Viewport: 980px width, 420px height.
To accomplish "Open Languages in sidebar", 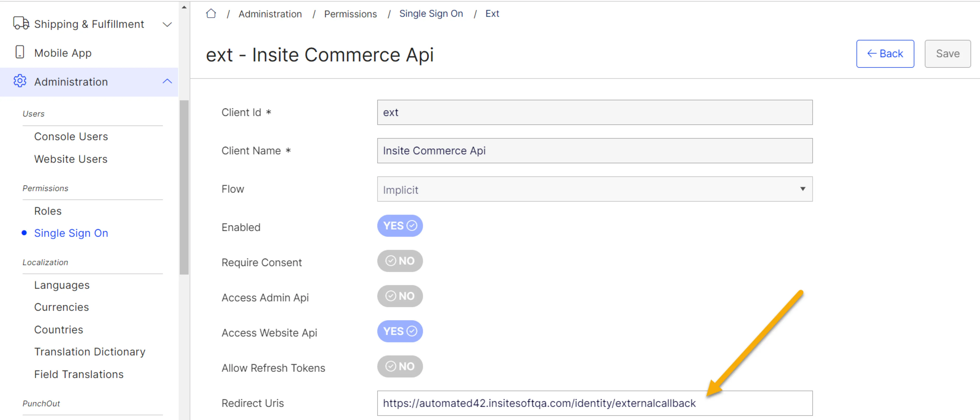I will pyautogui.click(x=62, y=285).
